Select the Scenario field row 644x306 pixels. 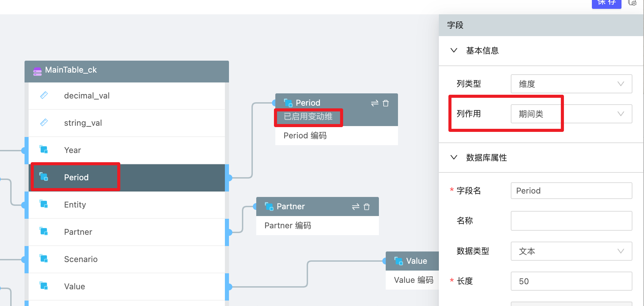[x=126, y=259]
